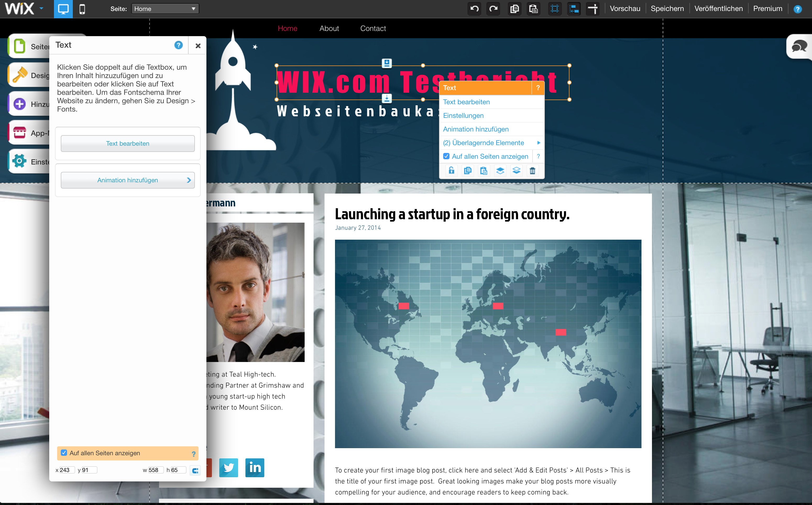Screen dimensions: 812x505
Task: Click the top toolbar paste icon
Action: click(533, 9)
